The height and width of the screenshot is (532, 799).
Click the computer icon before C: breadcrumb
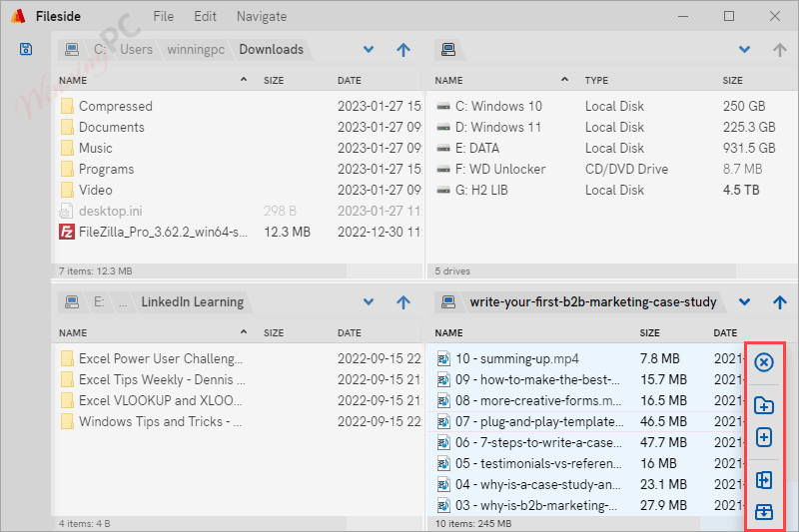click(72, 49)
